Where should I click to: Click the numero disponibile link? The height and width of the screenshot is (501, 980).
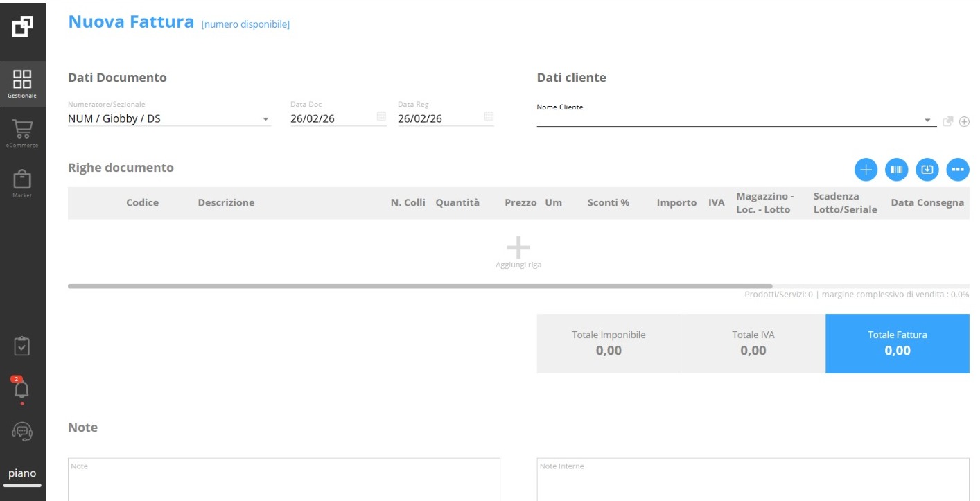pyautogui.click(x=245, y=24)
